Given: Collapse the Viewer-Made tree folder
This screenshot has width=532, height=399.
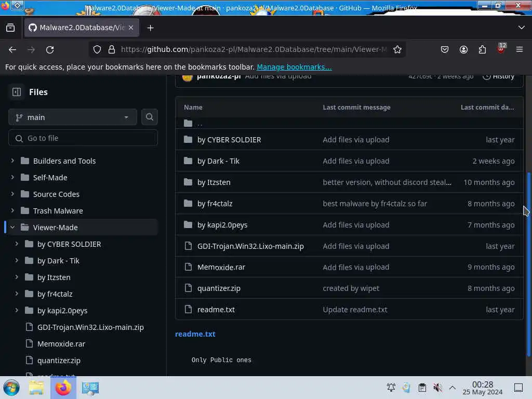Looking at the screenshot, I should click(x=12, y=227).
